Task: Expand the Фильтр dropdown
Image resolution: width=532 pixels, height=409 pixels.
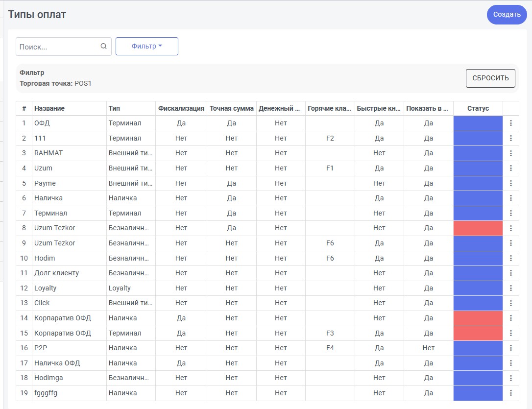Action: point(147,46)
